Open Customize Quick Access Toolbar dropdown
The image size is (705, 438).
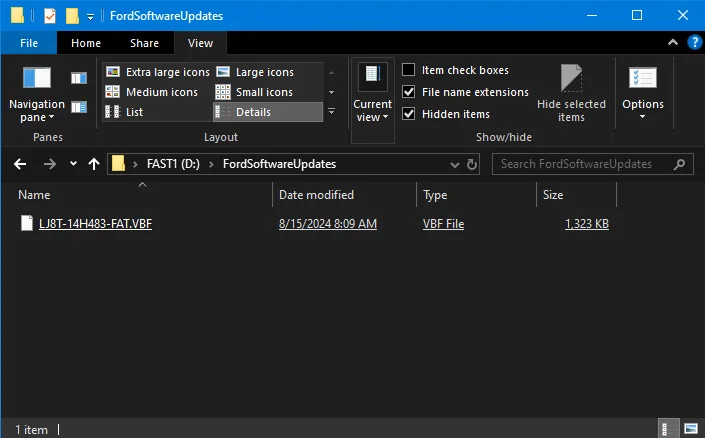[90, 17]
